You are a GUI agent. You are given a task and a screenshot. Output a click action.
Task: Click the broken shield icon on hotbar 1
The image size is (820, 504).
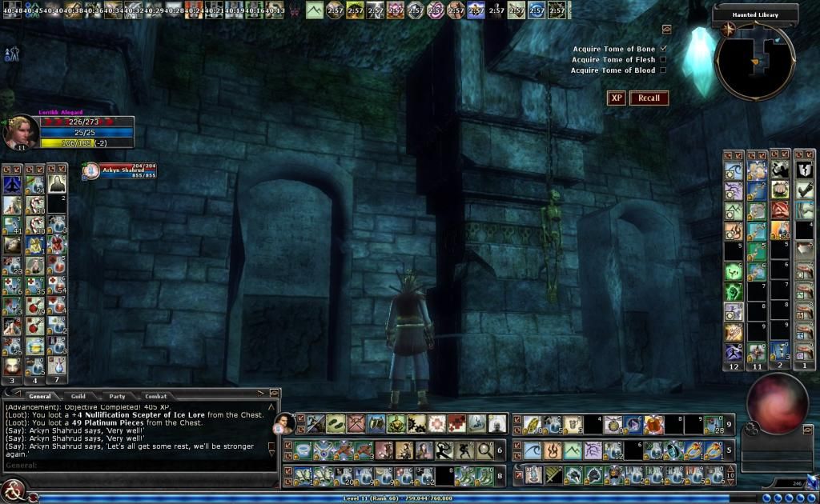click(804, 170)
